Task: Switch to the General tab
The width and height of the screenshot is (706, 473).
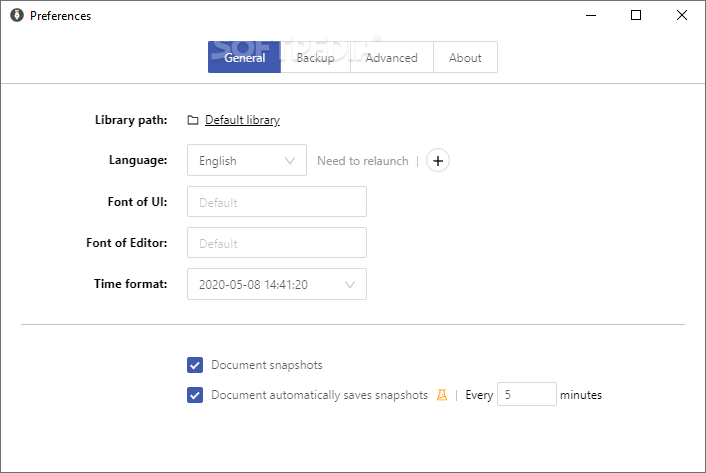Action: [244, 57]
